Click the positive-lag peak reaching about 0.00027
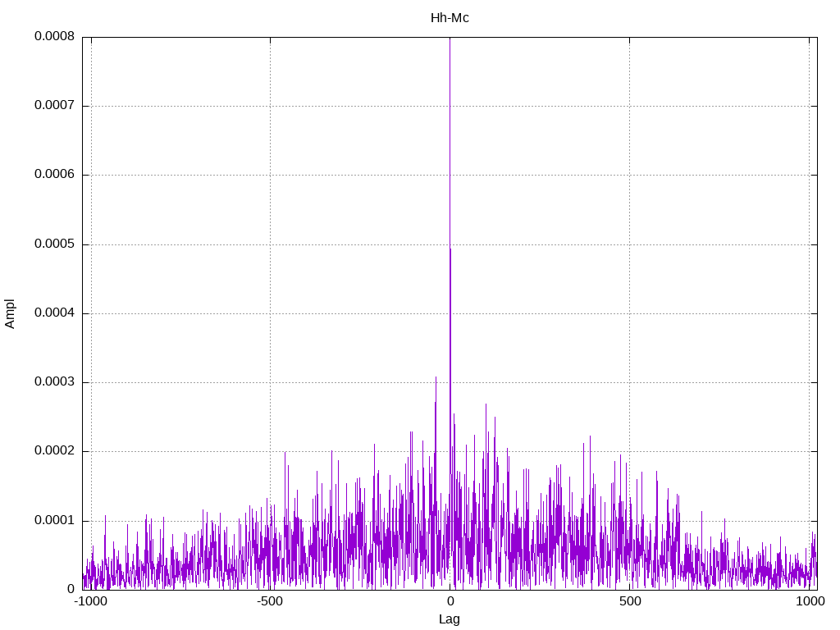The width and height of the screenshot is (840, 630). tap(486, 405)
